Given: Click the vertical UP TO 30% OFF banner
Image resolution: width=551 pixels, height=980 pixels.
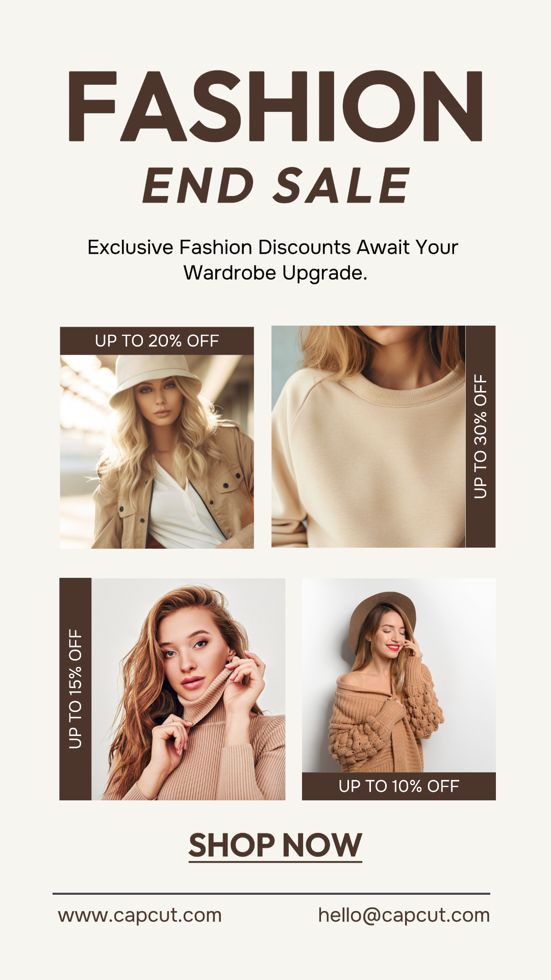Looking at the screenshot, I should click(481, 436).
